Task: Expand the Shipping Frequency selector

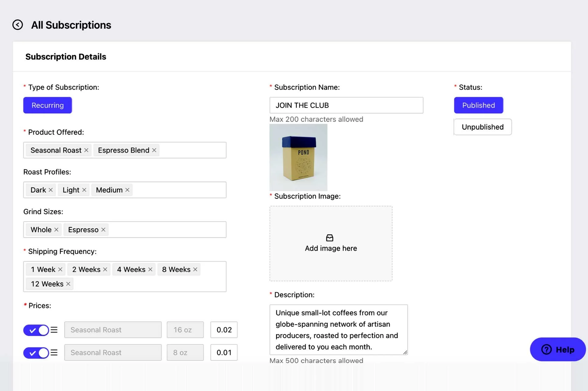Action: [149, 284]
